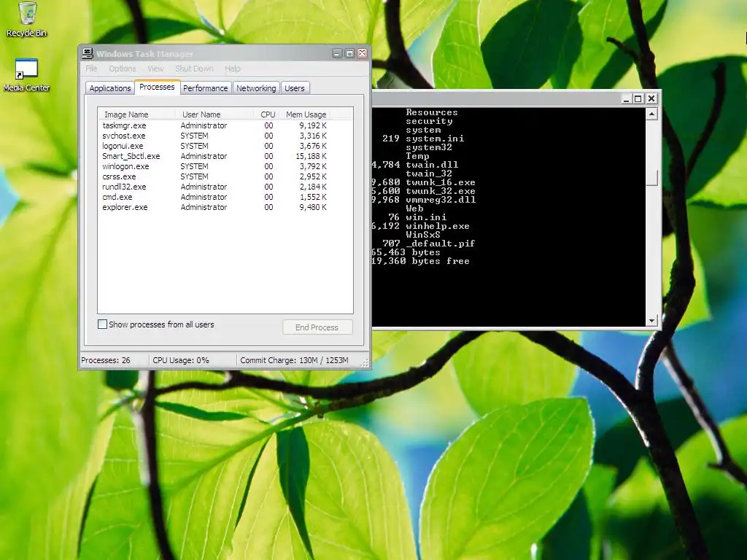747x560 pixels.
Task: Click the Task Manager title bar icon
Action: point(88,53)
